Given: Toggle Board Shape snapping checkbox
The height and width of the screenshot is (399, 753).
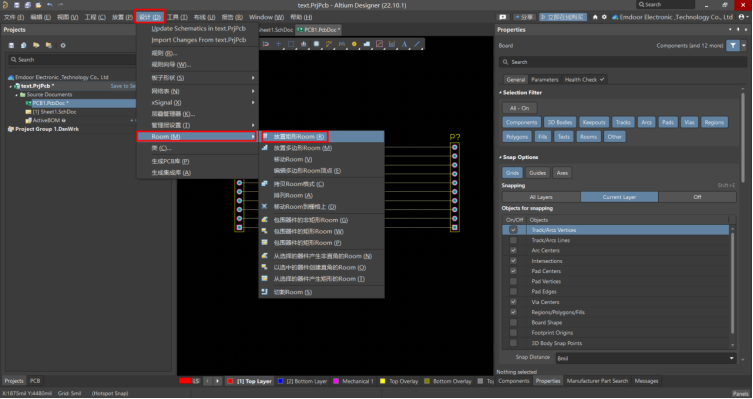Looking at the screenshot, I should [x=513, y=323].
